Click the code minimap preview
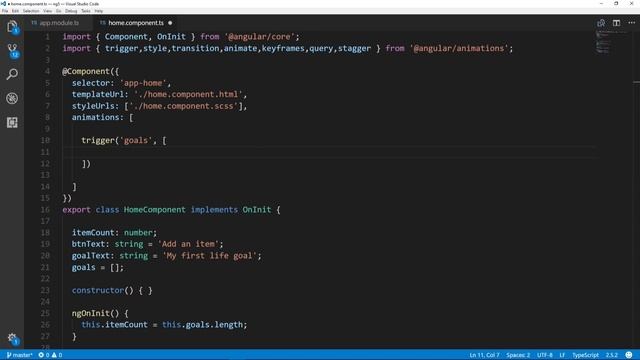The width and height of the screenshot is (640, 360). 610,42
